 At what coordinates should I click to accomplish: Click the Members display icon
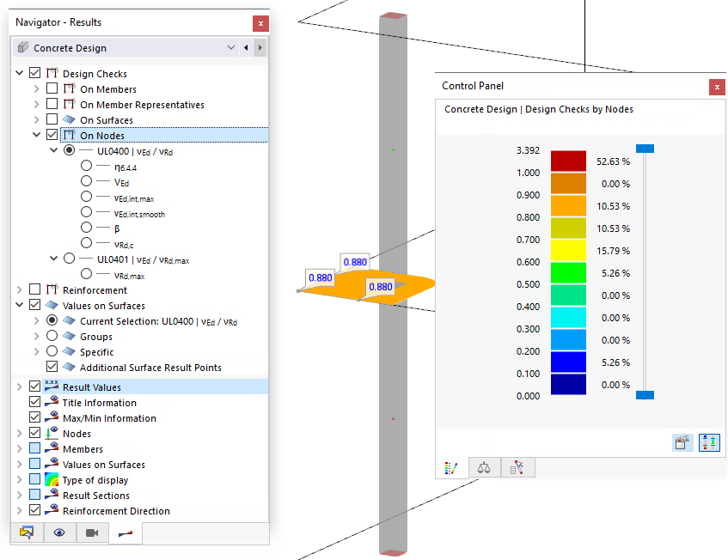[52, 448]
